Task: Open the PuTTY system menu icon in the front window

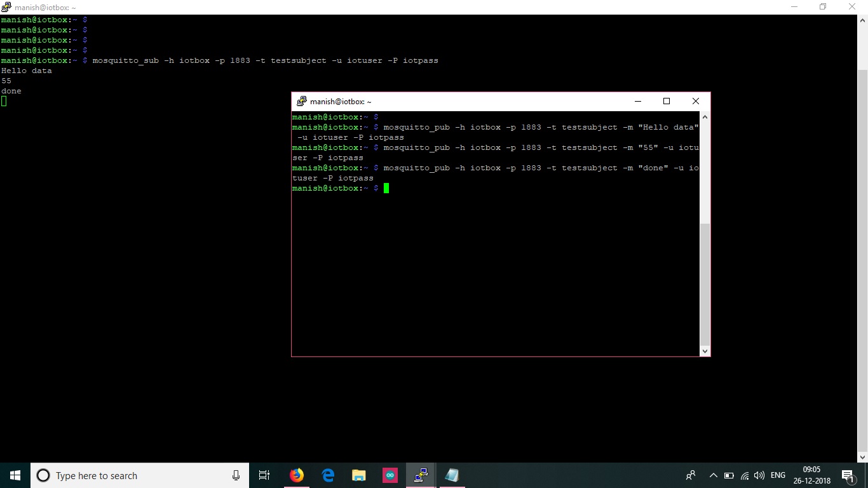Action: (x=302, y=101)
